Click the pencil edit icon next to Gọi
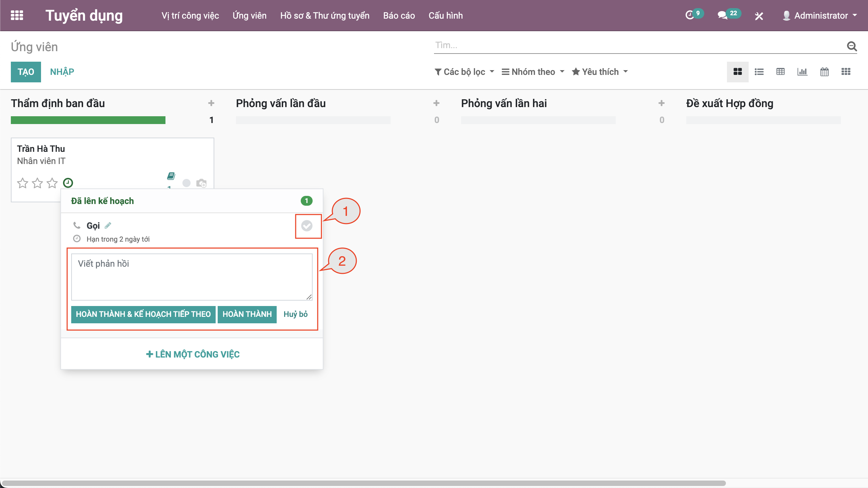 tap(108, 225)
